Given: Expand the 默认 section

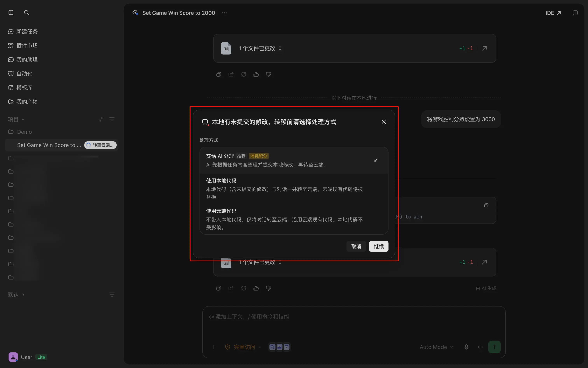Looking at the screenshot, I should tap(16, 294).
